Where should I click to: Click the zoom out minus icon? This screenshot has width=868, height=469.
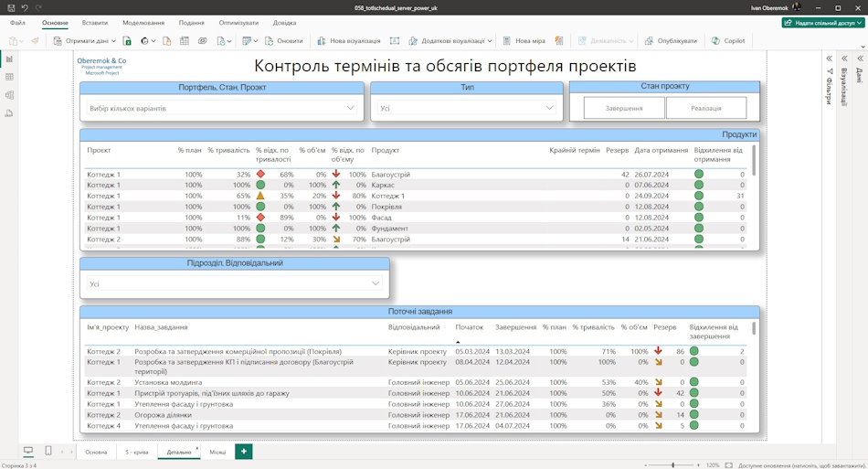pyautogui.click(x=645, y=465)
